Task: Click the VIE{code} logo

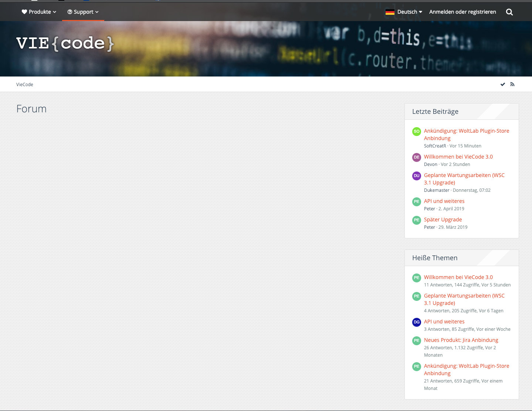Action: (x=65, y=44)
